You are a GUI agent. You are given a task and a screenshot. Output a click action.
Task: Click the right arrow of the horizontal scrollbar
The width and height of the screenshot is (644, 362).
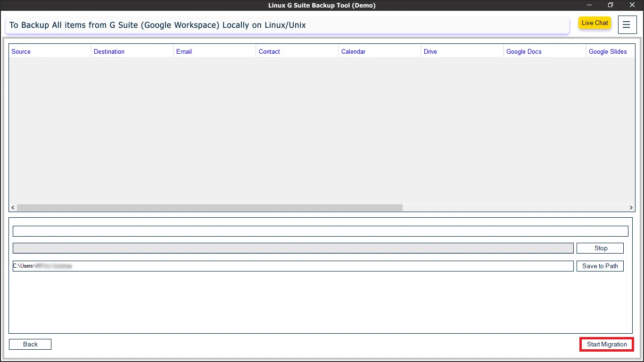click(631, 208)
